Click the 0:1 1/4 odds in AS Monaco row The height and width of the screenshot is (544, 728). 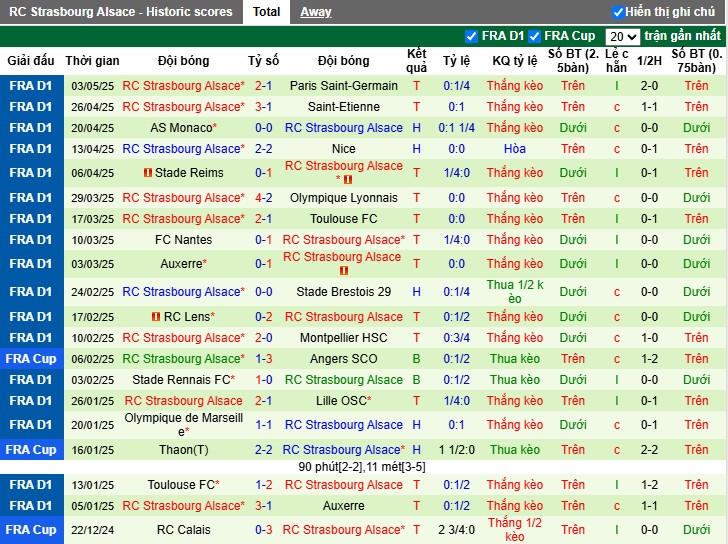(456, 128)
